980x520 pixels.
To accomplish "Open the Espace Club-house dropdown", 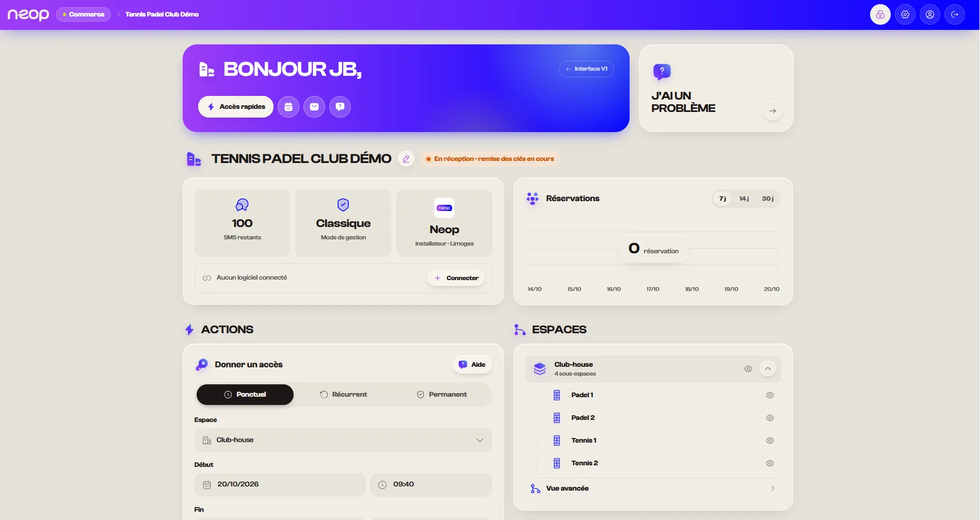I will click(343, 440).
